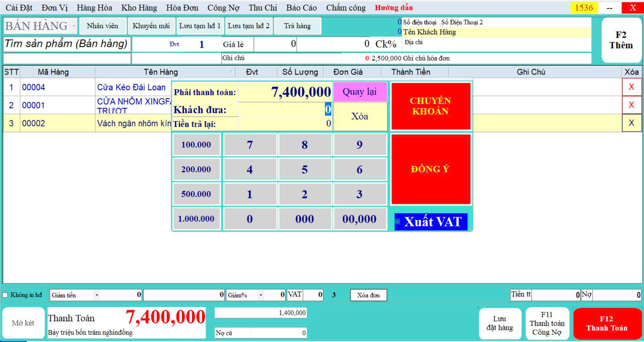Screen dimensions: 644x342
Task: Open the Báo Cáo menu
Action: [301, 8]
